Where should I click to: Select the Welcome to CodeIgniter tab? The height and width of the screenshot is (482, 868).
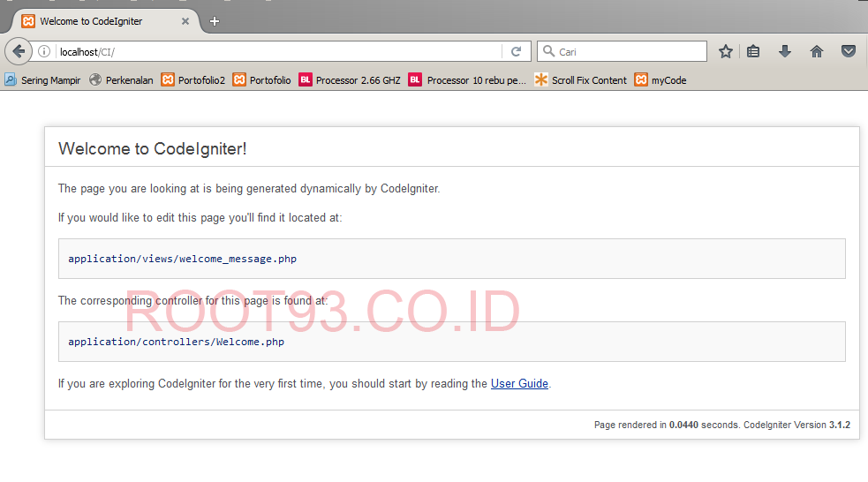tap(105, 21)
